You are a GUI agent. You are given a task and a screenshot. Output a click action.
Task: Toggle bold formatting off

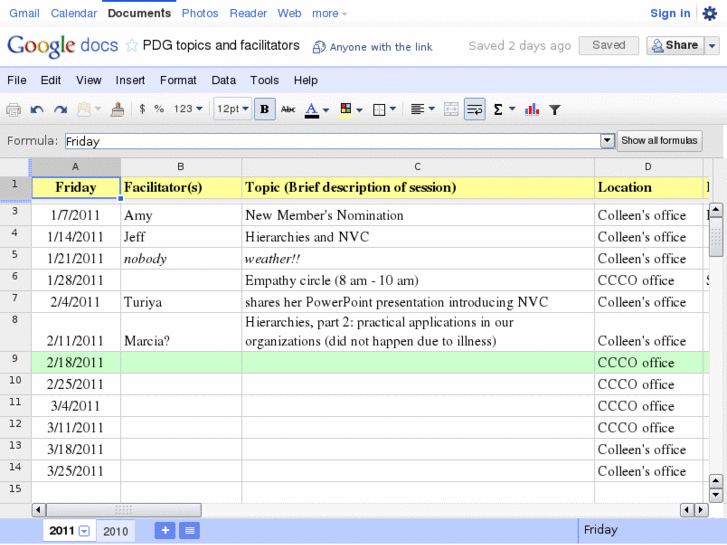(265, 109)
